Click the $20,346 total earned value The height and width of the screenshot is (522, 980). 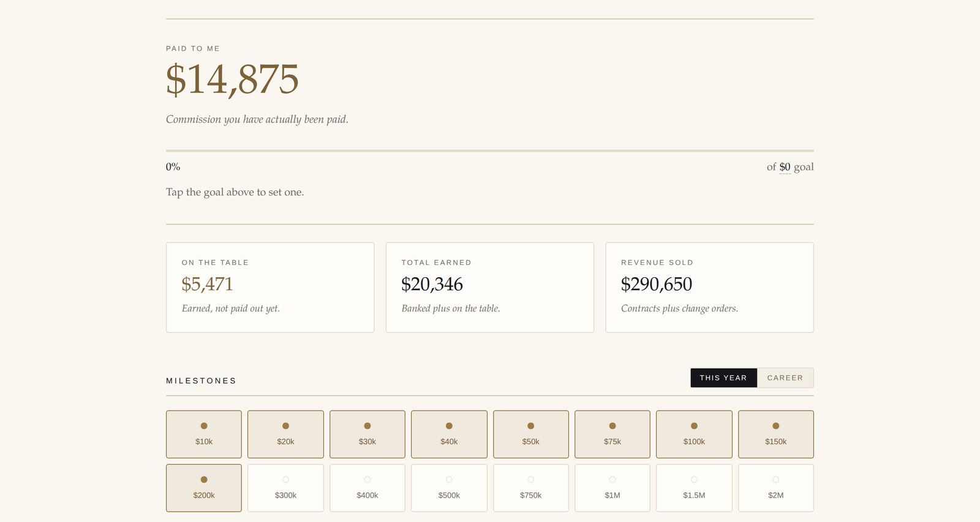click(432, 284)
